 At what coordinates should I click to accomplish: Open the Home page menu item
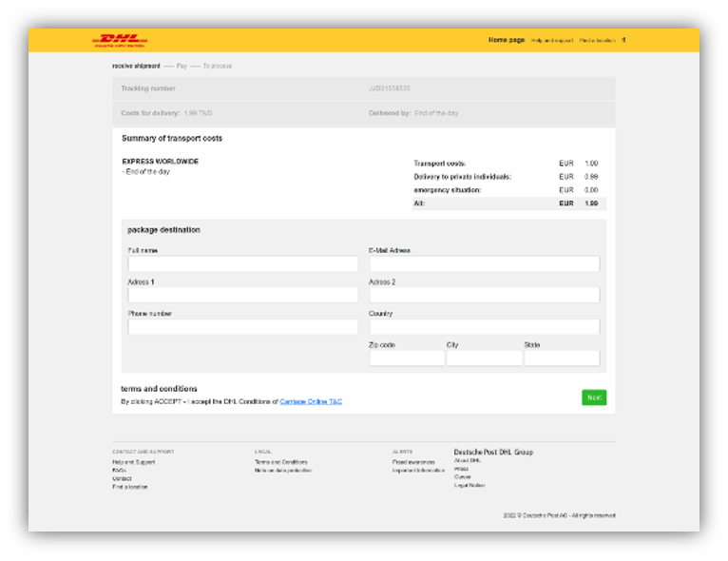pos(506,40)
